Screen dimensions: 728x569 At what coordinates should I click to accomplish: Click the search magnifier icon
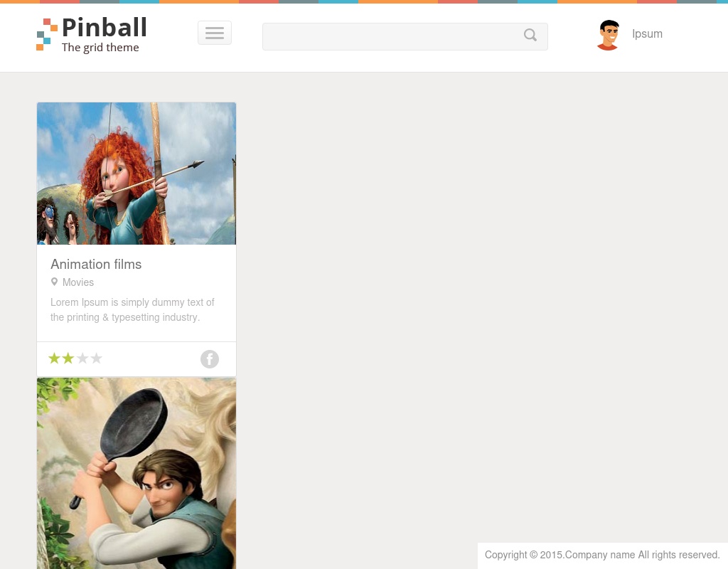(x=530, y=35)
